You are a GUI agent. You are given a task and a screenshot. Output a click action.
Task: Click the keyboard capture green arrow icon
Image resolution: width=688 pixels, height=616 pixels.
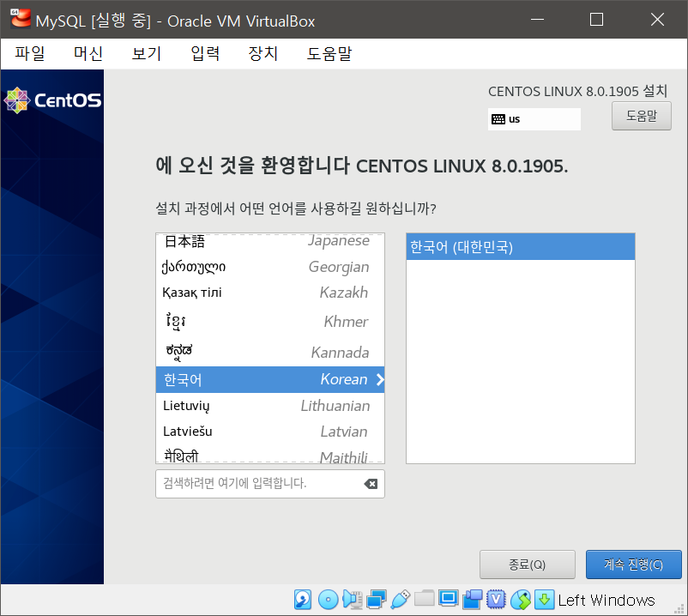pos(544,600)
